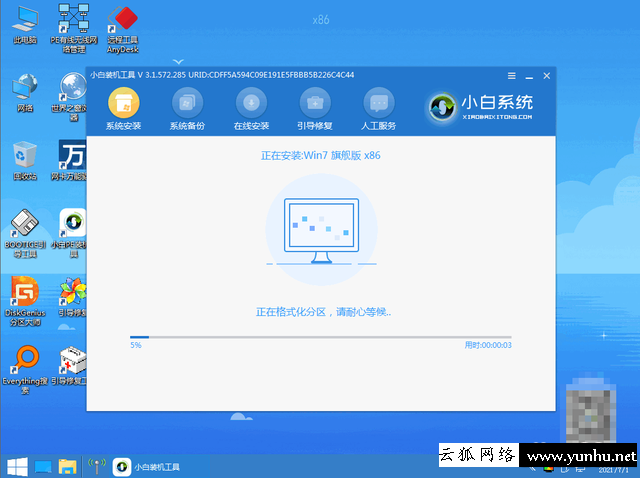The height and width of the screenshot is (478, 640).
Task: Launch Everything搜索 desktop icon
Action: 25,370
